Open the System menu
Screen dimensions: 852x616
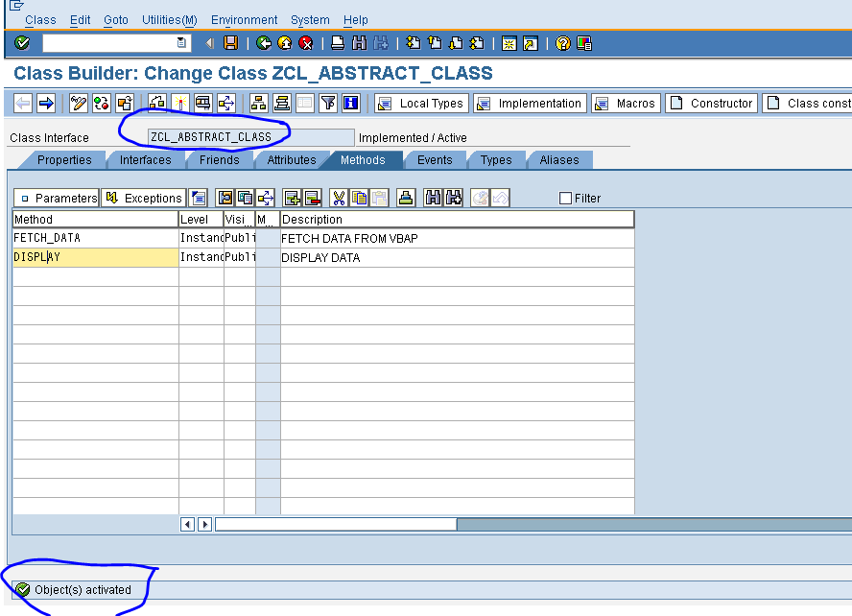pyautogui.click(x=310, y=20)
